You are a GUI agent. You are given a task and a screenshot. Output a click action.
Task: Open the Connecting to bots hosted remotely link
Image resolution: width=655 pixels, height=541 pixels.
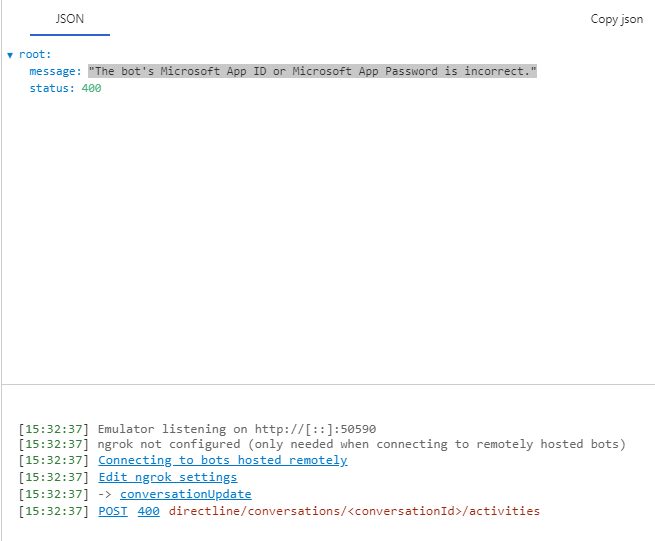tap(223, 460)
